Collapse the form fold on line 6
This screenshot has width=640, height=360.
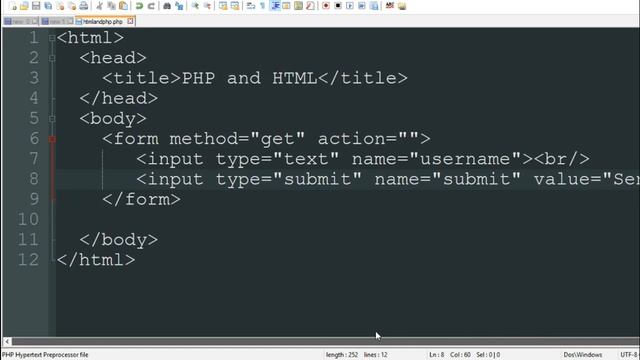tap(52, 139)
